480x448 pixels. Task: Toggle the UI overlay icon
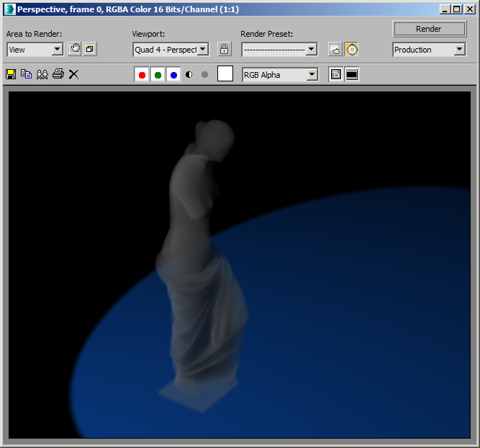tap(336, 74)
